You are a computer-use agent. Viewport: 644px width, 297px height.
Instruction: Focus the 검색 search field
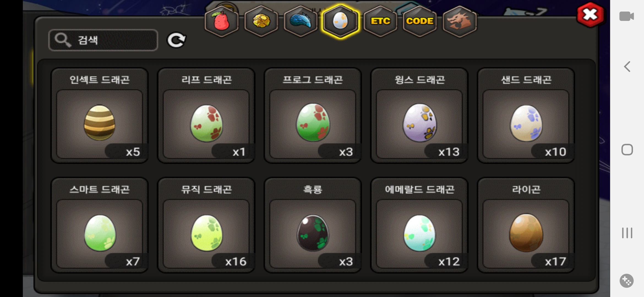click(103, 40)
